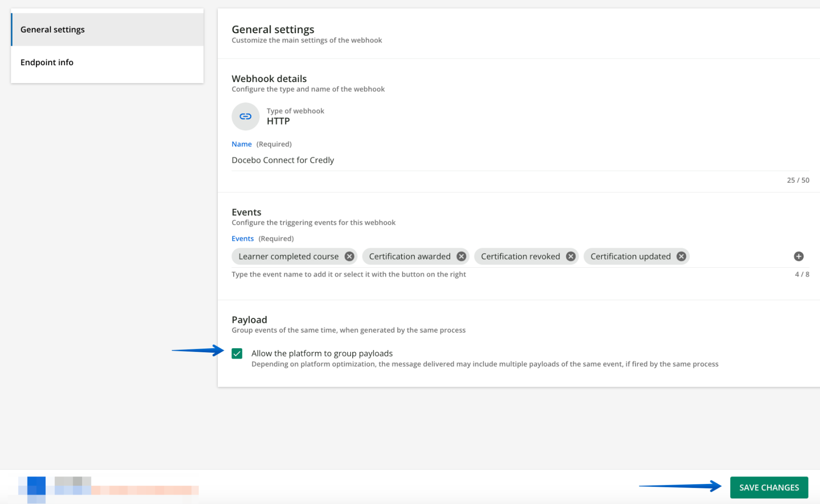Select the General settings tab

pos(53,29)
